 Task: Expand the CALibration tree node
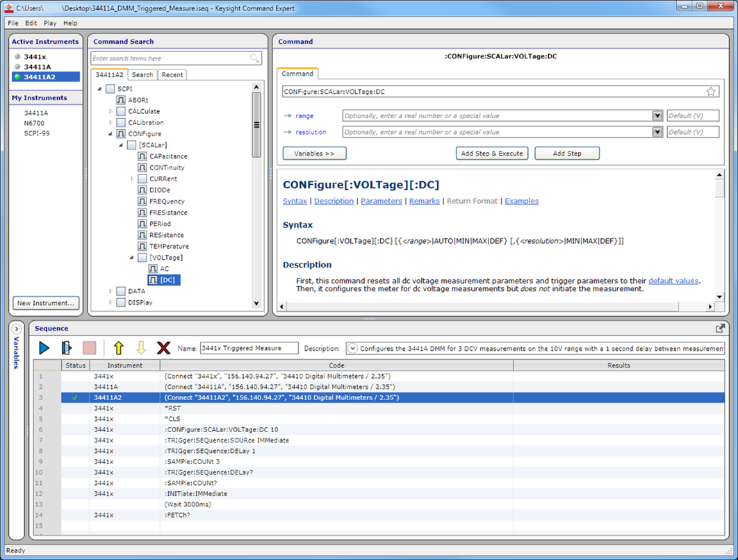coord(110,122)
